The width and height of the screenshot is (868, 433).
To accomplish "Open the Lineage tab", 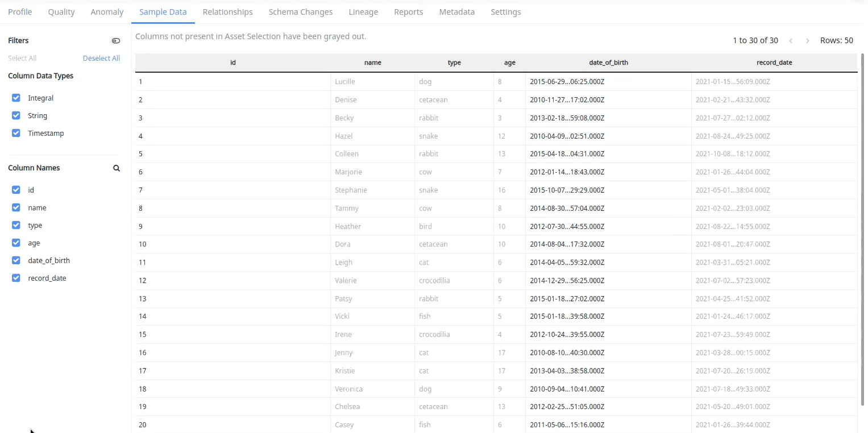I will click(x=363, y=11).
